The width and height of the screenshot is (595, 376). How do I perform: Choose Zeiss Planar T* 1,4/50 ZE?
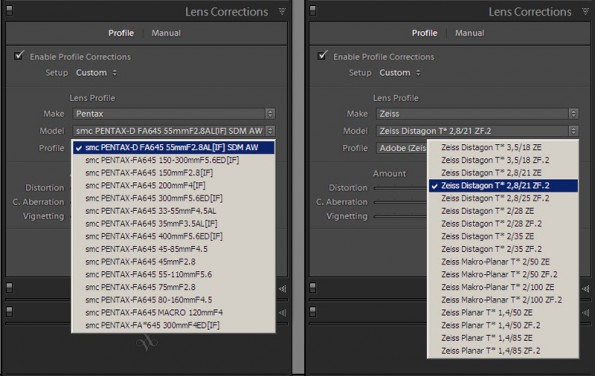pos(503,313)
